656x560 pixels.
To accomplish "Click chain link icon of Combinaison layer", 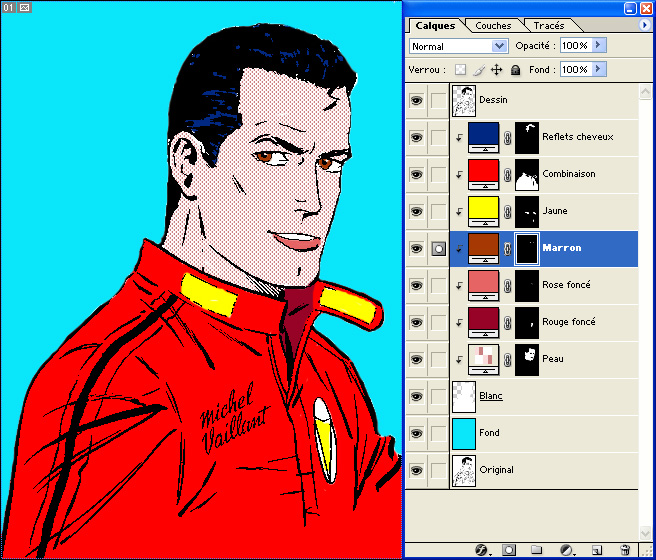I will 507,175.
